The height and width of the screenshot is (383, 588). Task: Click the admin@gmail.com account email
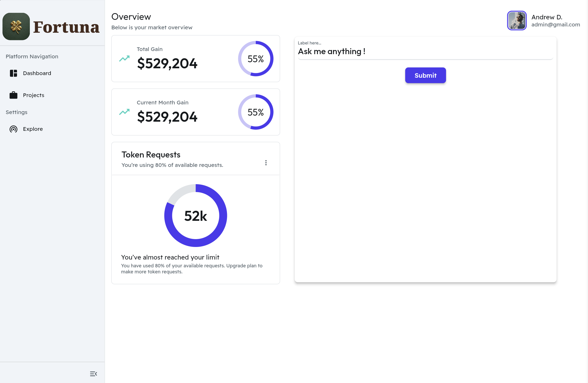pos(556,25)
